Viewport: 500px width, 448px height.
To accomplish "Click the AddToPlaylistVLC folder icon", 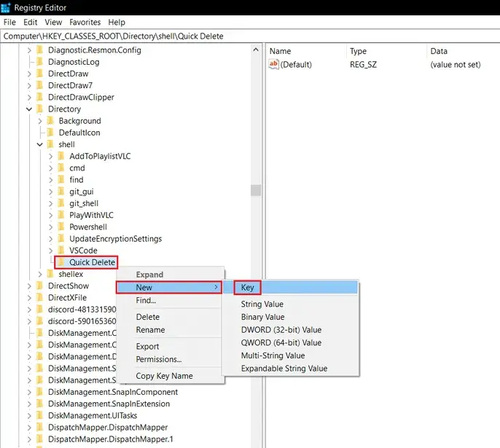I will click(x=61, y=156).
